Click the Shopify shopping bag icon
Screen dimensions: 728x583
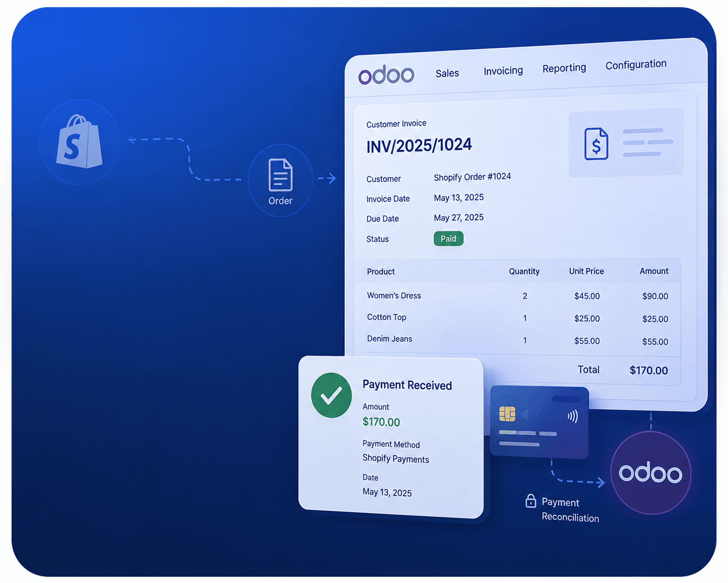point(79,142)
